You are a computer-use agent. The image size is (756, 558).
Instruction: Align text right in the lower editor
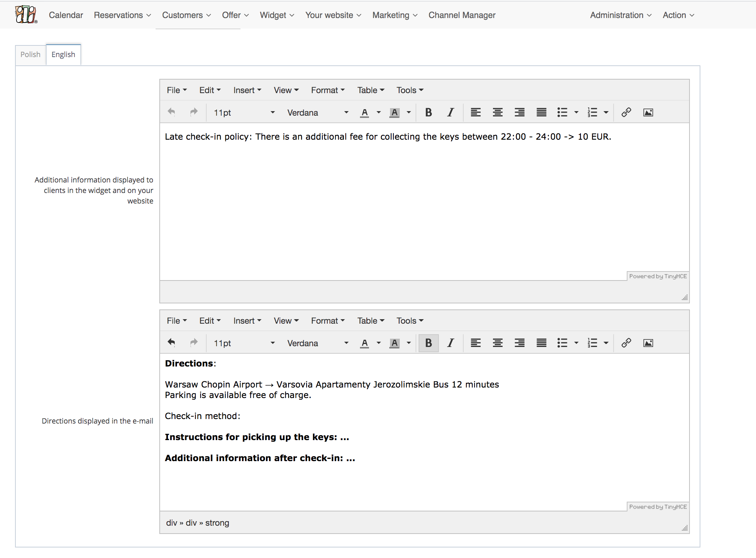click(x=520, y=343)
